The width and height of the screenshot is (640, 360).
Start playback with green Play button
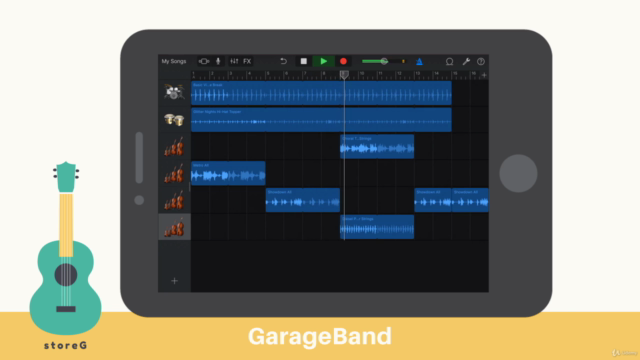click(323, 61)
